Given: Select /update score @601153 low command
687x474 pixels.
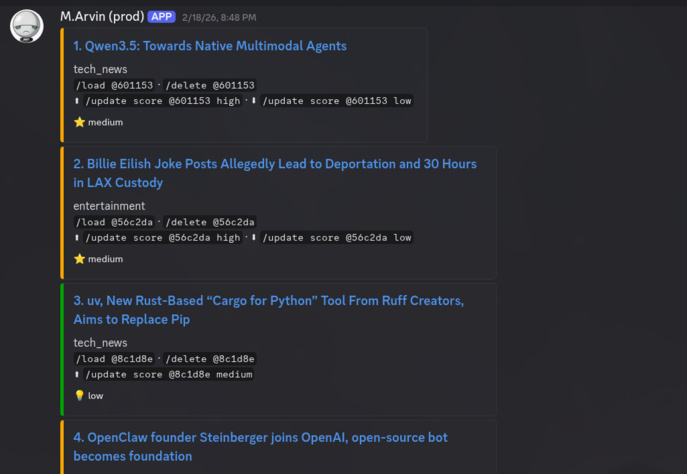Looking at the screenshot, I should [x=337, y=100].
